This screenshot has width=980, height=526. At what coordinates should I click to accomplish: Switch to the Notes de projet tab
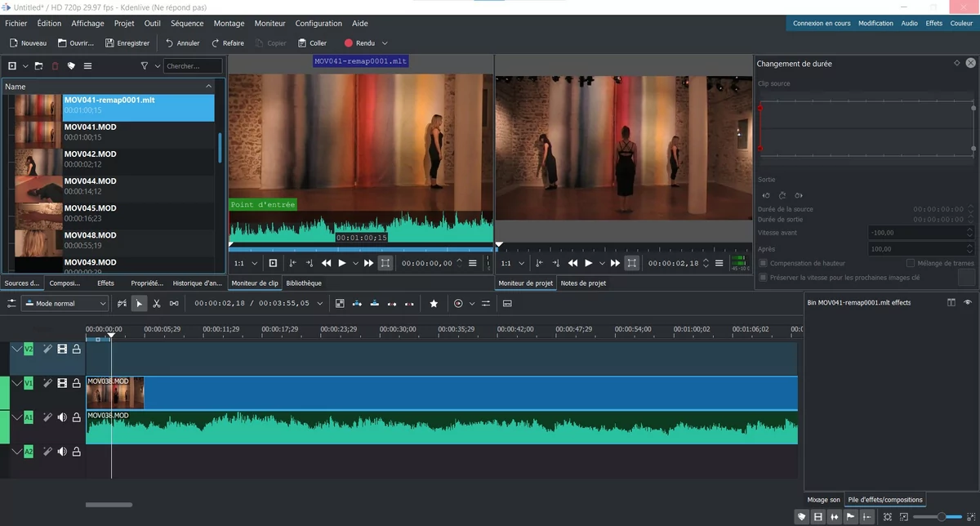click(583, 283)
